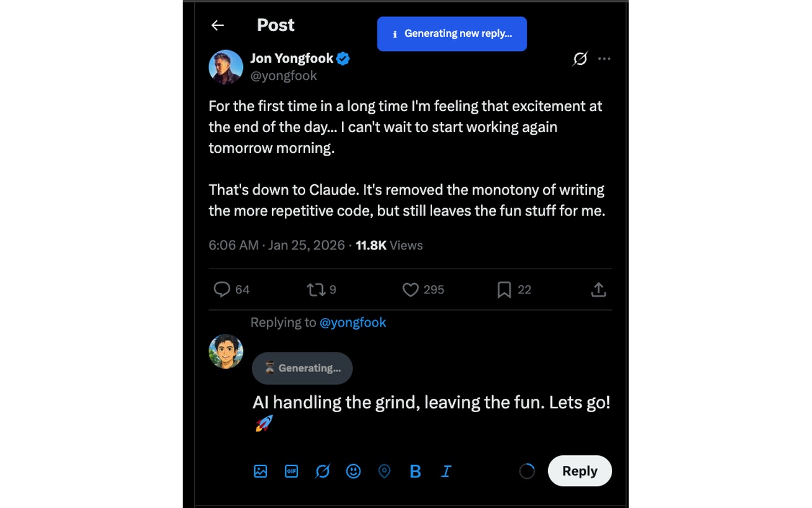Image resolution: width=812 pixels, height=508 pixels.
Task: View Jon Yongfook's profile avatar
Action: tap(226, 67)
